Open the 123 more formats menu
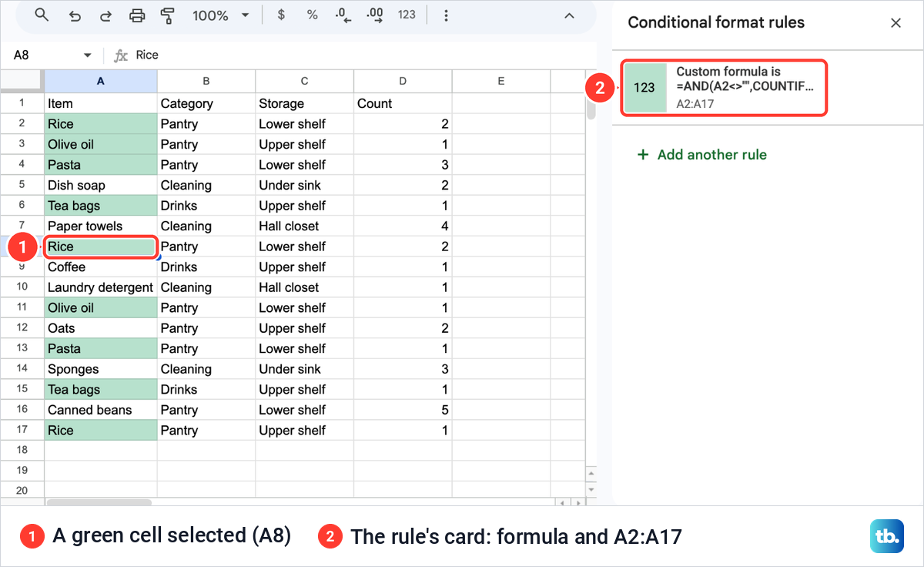924x567 pixels. 407,15
